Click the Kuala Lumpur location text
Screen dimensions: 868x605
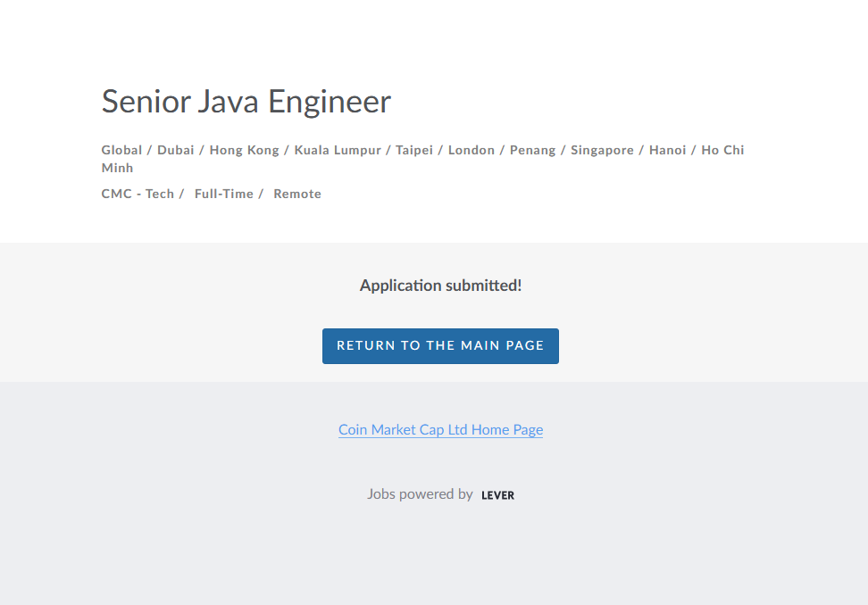(x=338, y=150)
